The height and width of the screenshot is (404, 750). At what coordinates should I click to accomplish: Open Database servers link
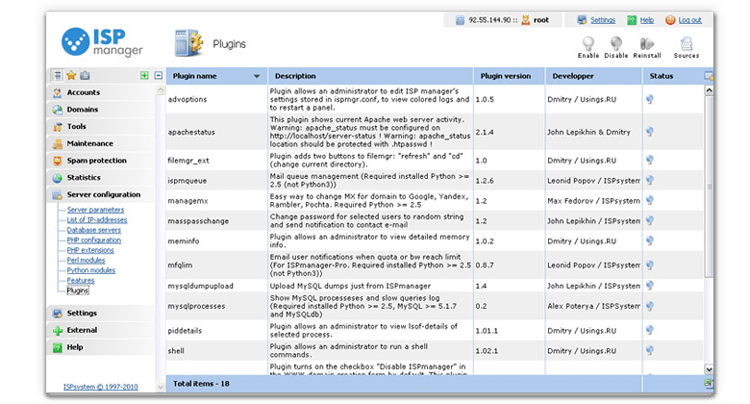point(94,230)
